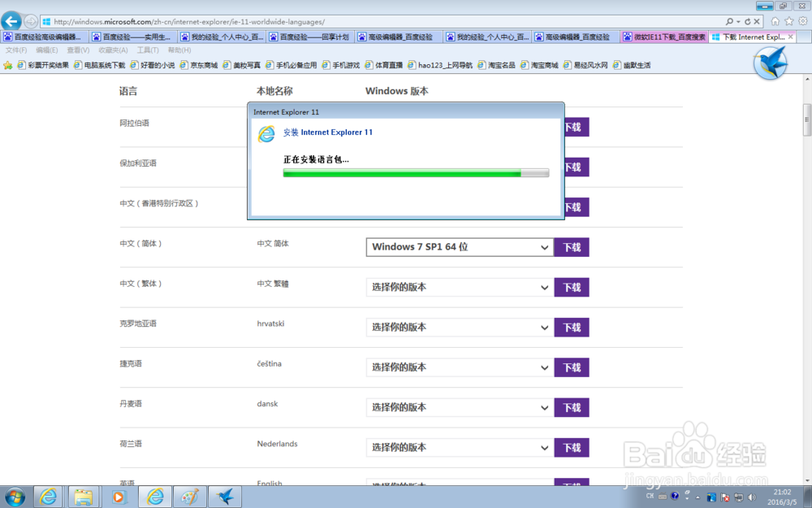Screen dimensions: 812x508
Task: Open the version dropdown for 中文（繁体）
Action: point(460,287)
